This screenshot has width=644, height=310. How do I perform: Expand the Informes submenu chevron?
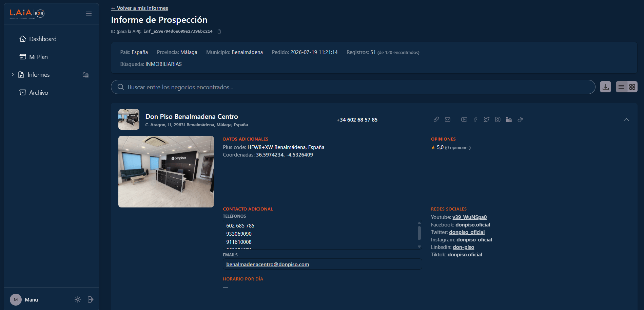[x=13, y=75]
